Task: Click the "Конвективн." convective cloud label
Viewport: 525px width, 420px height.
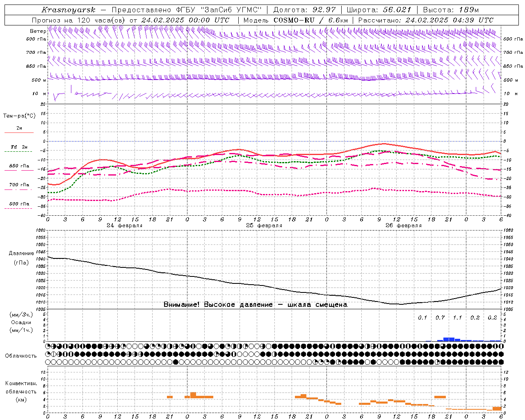Action: [x=21, y=383]
